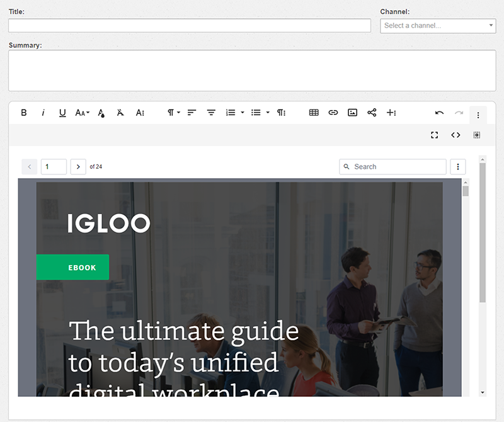Toggle underline text formatting
The image size is (504, 422).
(x=62, y=113)
